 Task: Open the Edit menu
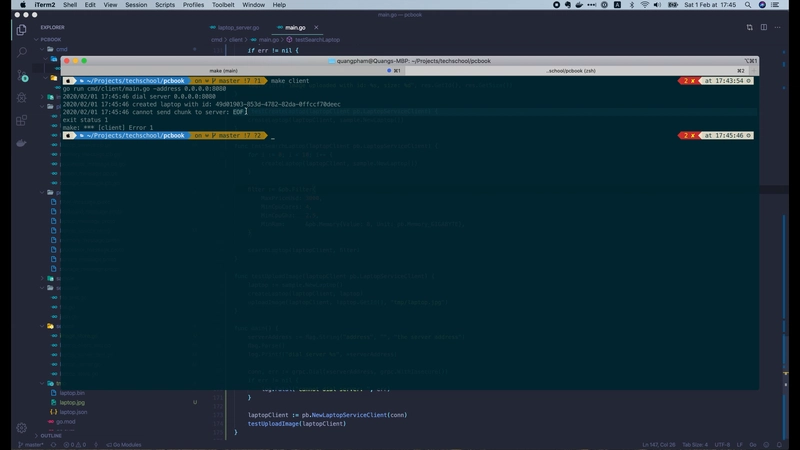tap(90, 5)
